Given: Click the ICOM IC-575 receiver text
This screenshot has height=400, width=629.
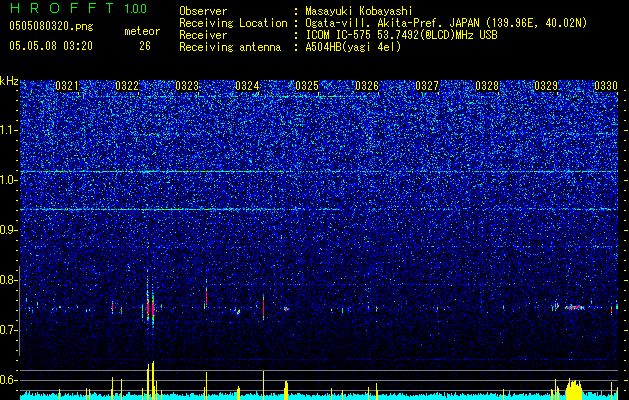Looking at the screenshot, I should pos(401,35).
